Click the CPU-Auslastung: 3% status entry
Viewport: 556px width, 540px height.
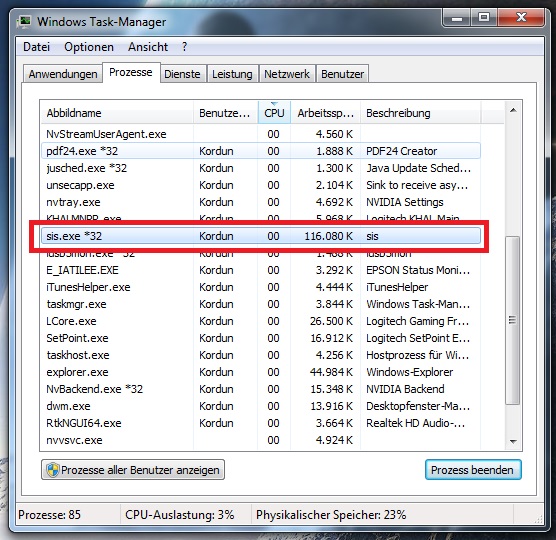pos(180,515)
